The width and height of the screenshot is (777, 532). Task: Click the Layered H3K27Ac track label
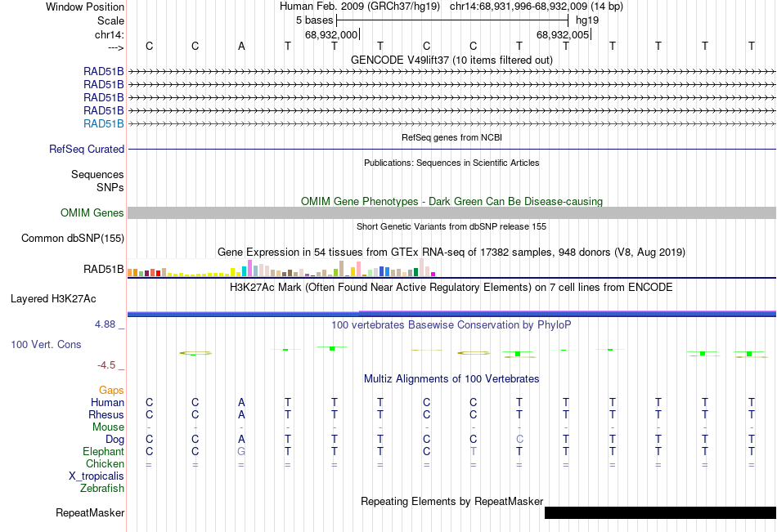click(x=53, y=299)
